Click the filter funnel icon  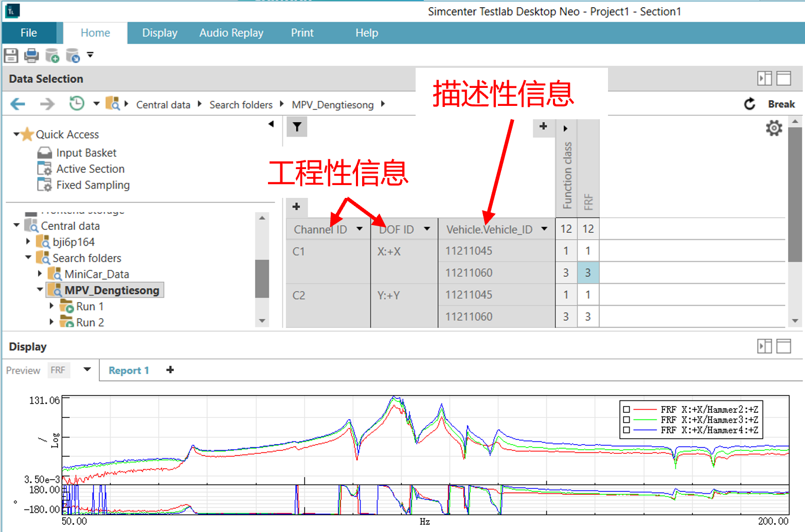(x=297, y=127)
